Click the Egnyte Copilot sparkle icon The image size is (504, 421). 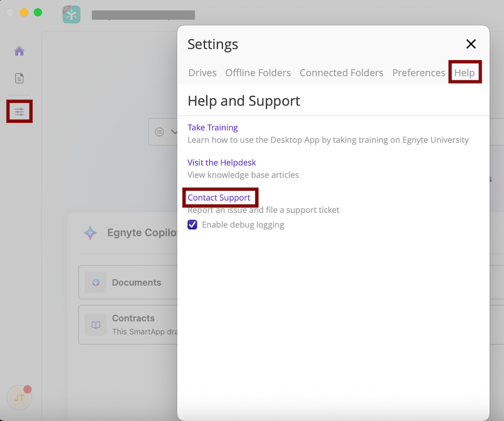click(90, 233)
